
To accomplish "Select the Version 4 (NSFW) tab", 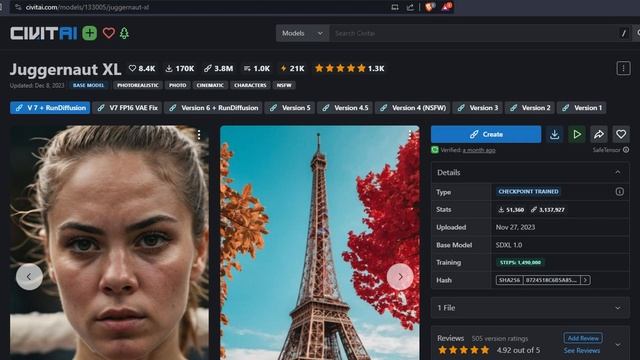I will tap(413, 108).
